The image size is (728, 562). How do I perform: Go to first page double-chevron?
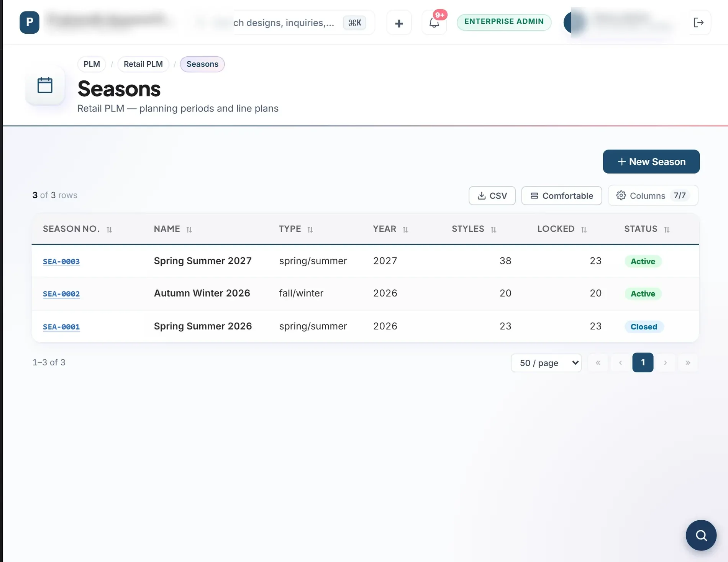(x=598, y=362)
